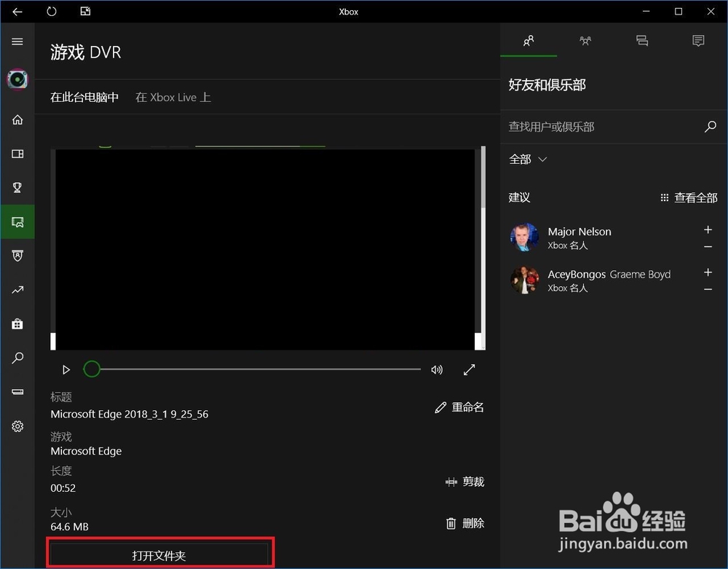Go back with the title bar arrow
The height and width of the screenshot is (569, 728).
17,12
